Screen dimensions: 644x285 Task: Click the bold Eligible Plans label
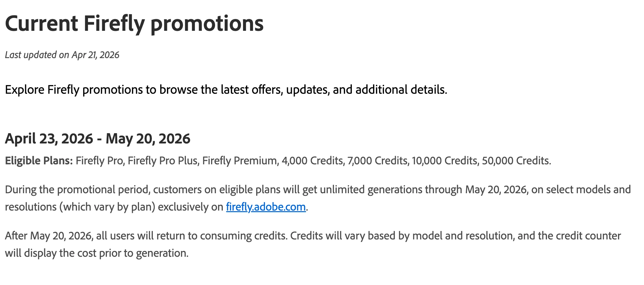39,160
